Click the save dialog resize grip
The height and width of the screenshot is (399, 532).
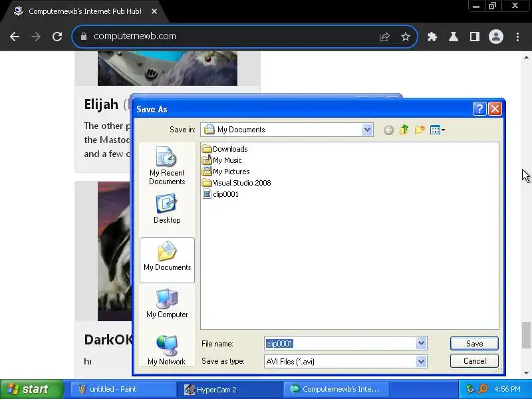499,370
